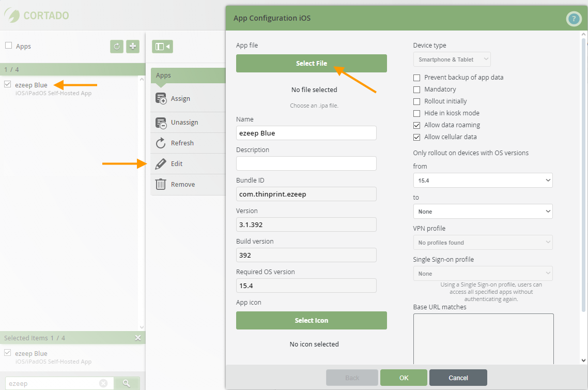Open the VPN profile dropdown

(x=483, y=243)
